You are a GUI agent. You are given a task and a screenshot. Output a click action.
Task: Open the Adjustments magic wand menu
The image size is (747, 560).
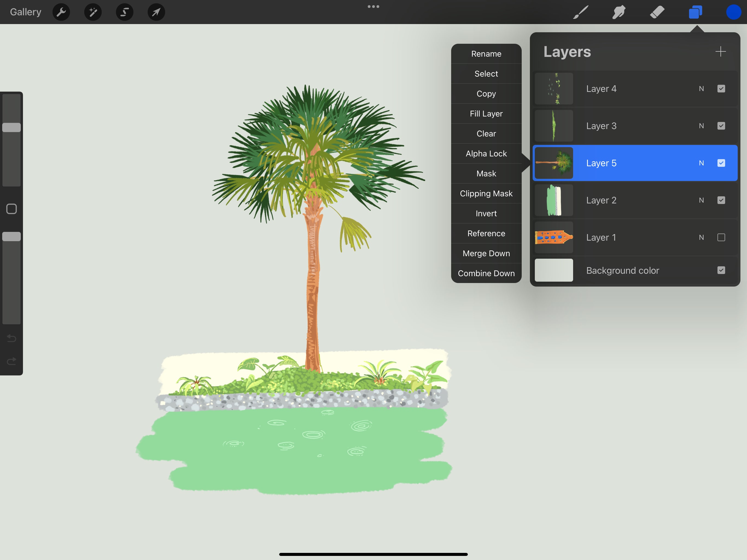[x=93, y=12]
